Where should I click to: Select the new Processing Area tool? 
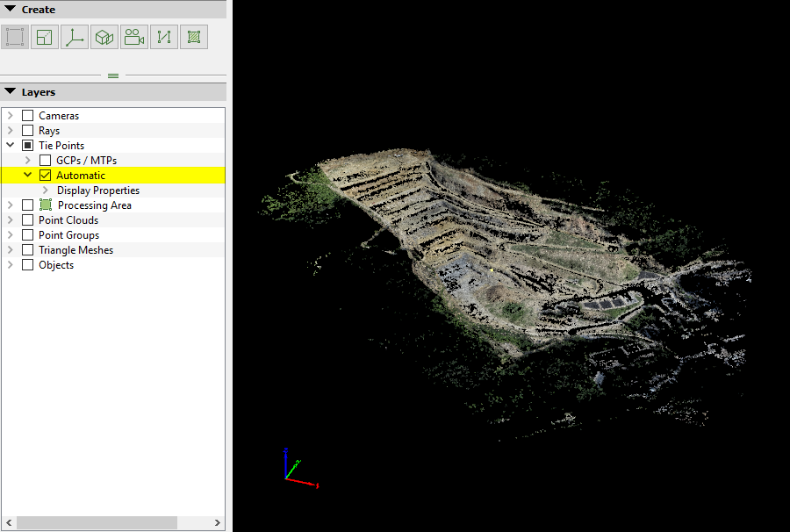[15, 37]
